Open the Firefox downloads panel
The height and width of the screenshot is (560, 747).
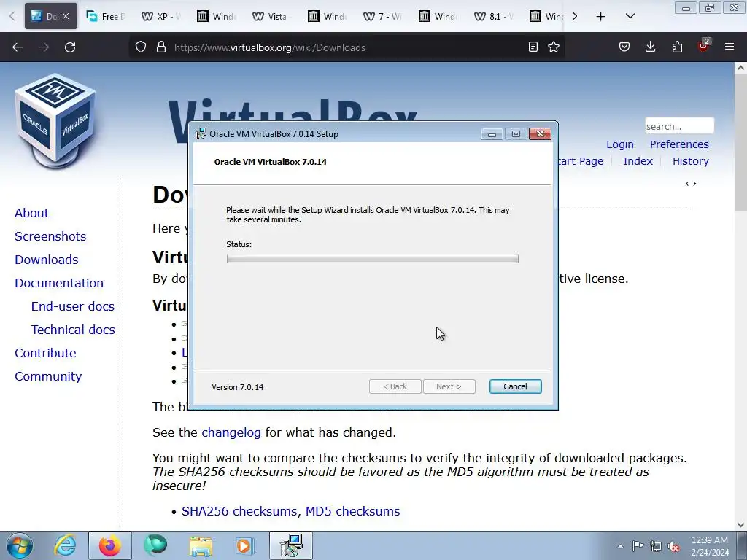[x=650, y=47]
